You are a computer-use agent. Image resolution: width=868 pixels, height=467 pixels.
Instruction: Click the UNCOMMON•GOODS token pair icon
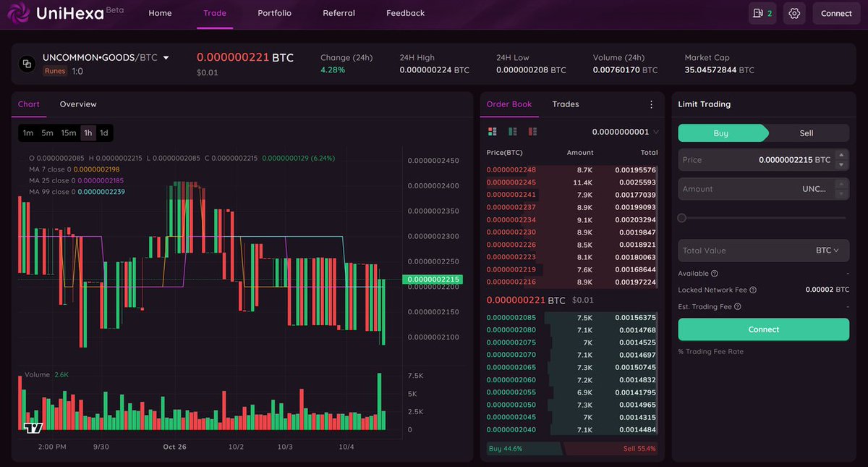point(27,64)
